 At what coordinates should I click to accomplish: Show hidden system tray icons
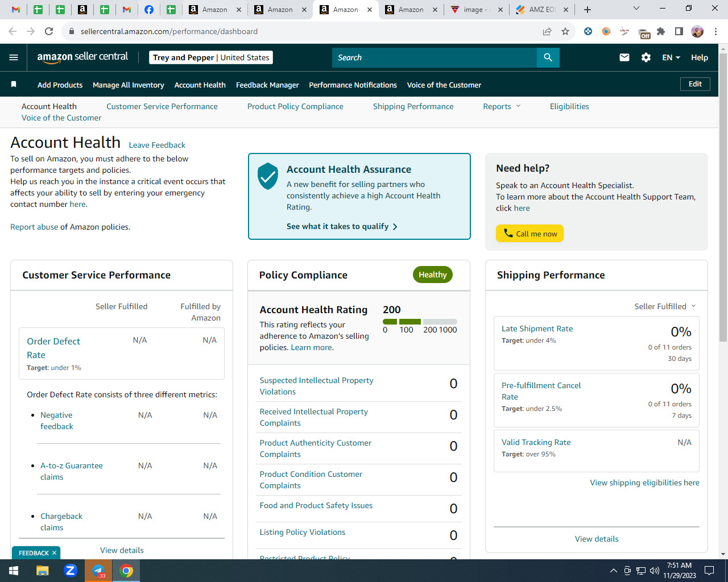point(614,571)
